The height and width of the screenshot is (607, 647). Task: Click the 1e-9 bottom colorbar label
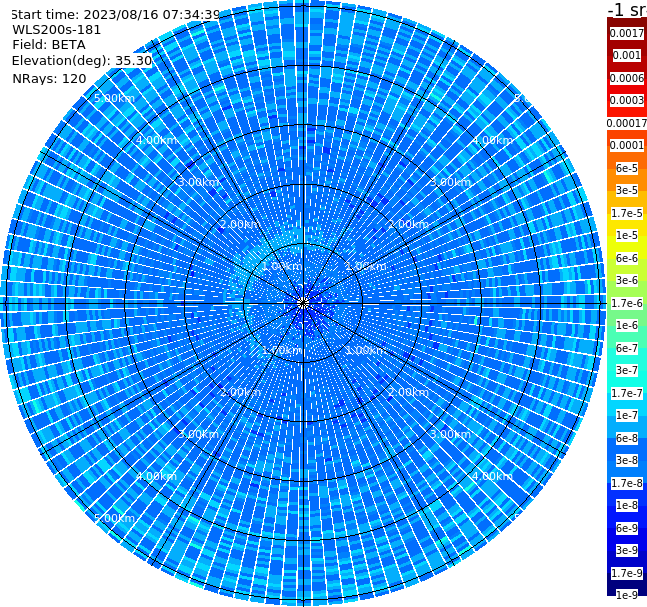point(627,595)
